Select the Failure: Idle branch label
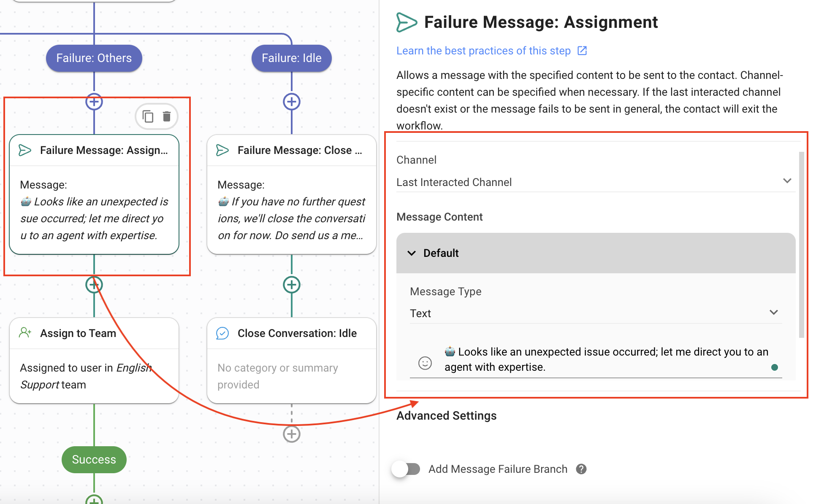This screenshot has height=504, width=816. tap(291, 58)
